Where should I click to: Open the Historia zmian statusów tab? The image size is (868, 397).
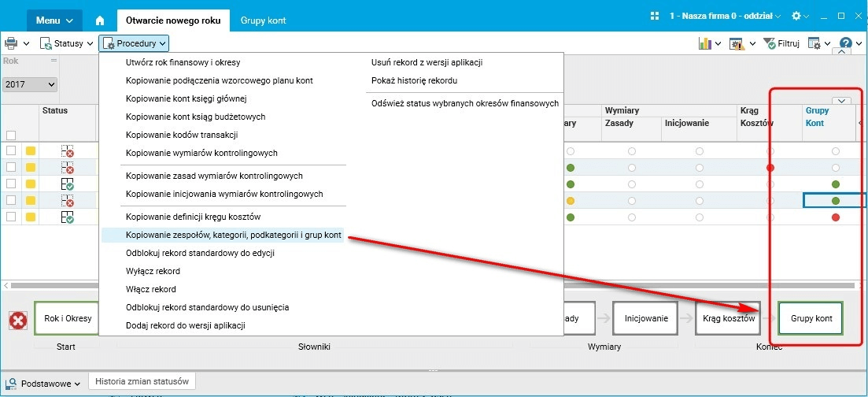[142, 381]
